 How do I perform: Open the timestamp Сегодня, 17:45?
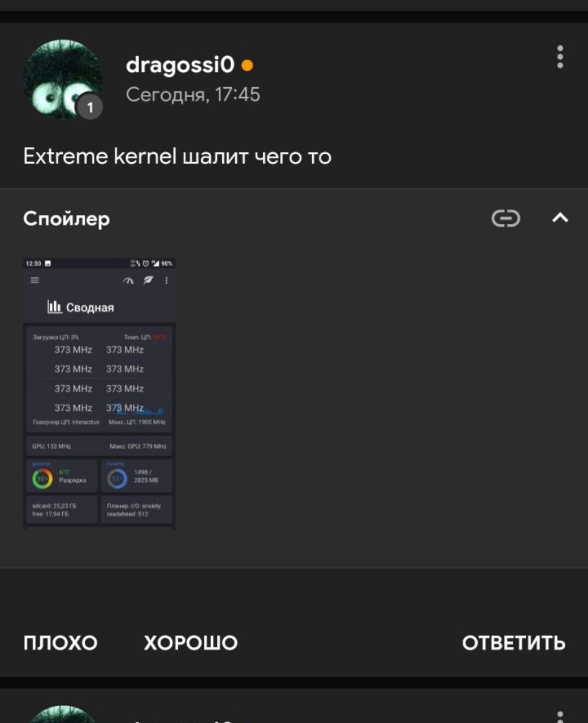coord(193,94)
